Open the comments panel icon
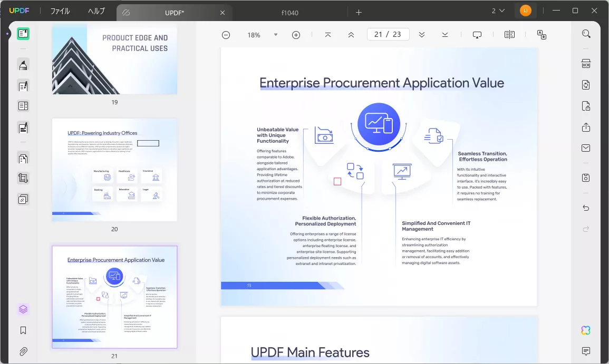Screen dimensions: 609x364 586,351
